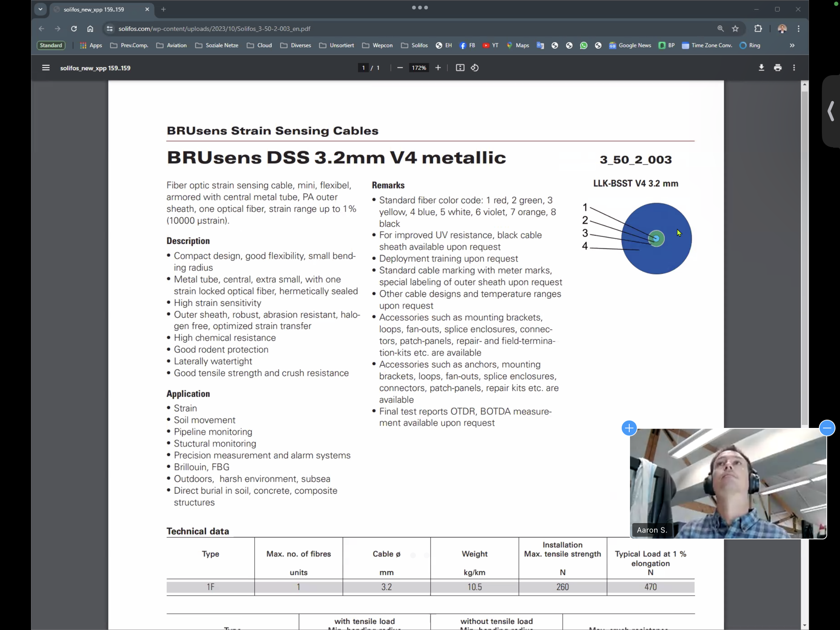
Task: Open the PDF sidebar menu icon
Action: pos(46,68)
